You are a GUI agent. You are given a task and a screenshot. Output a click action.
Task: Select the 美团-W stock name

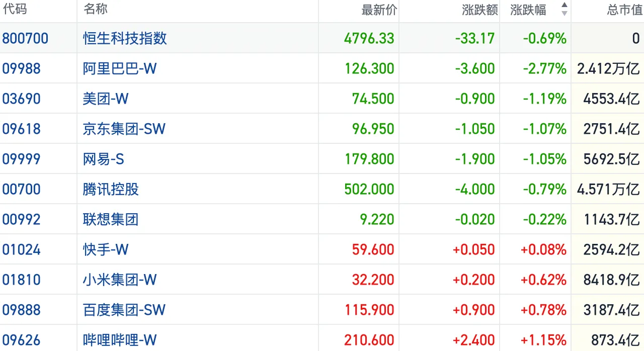(106, 99)
